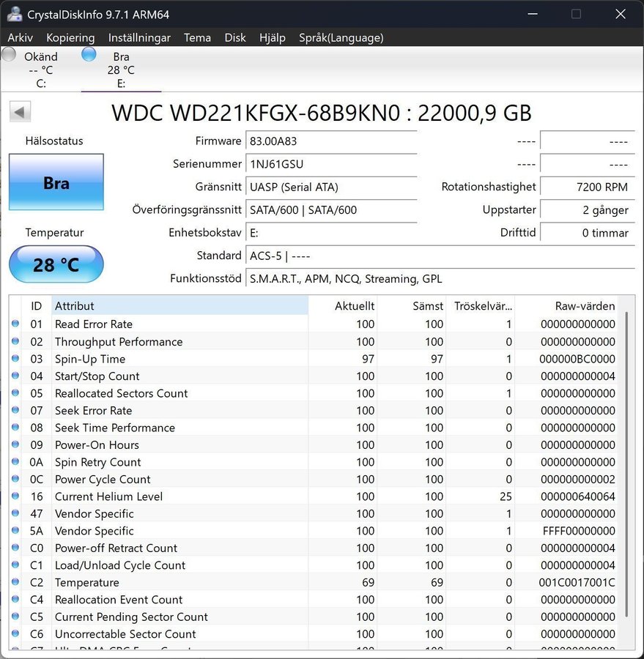Click the attribute list vertical scrollbar
644x659 pixels.
click(x=626, y=469)
